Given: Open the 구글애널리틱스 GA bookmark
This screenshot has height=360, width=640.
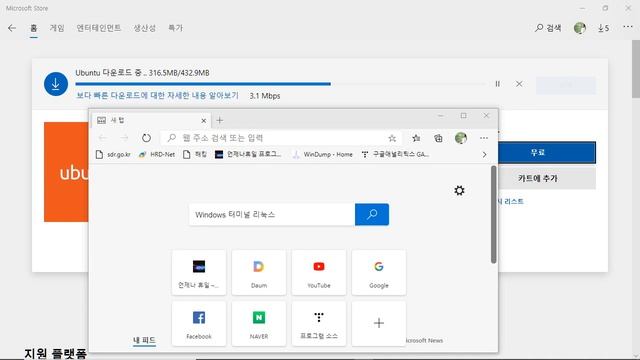Looking at the screenshot, I should (395, 154).
